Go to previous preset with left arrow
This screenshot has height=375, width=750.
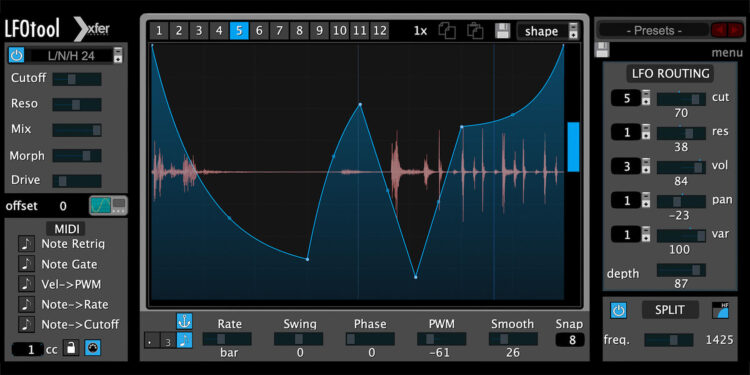pos(718,31)
